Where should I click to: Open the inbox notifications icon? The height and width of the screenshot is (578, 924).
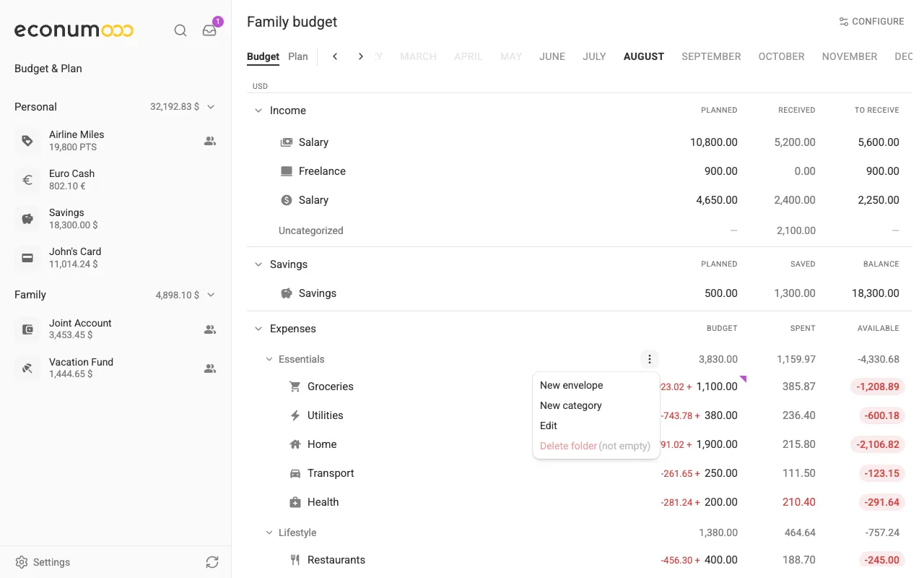click(x=209, y=30)
